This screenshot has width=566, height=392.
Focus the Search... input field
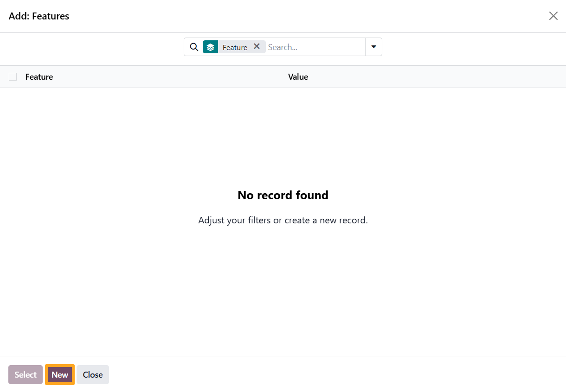coord(315,47)
